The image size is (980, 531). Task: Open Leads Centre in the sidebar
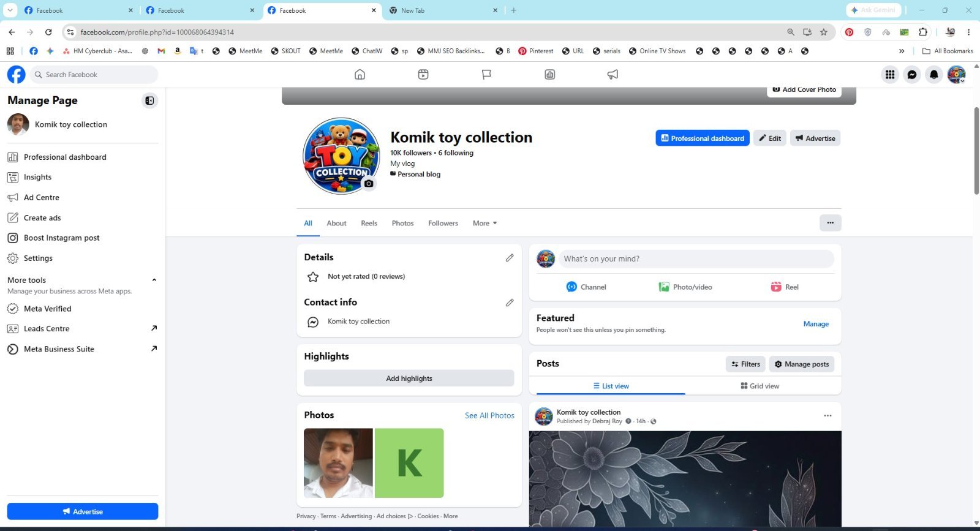click(82, 329)
